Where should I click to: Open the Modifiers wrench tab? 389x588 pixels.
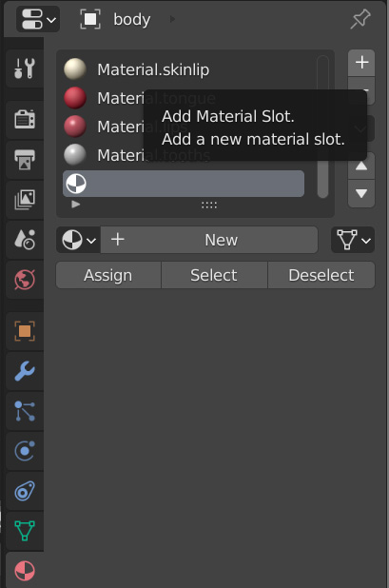[x=25, y=371]
